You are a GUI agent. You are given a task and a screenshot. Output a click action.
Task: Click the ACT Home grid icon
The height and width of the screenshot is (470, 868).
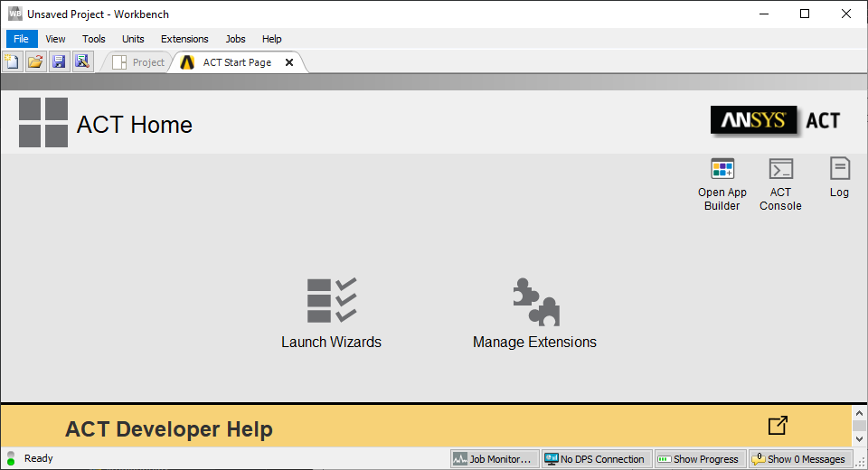click(x=43, y=122)
